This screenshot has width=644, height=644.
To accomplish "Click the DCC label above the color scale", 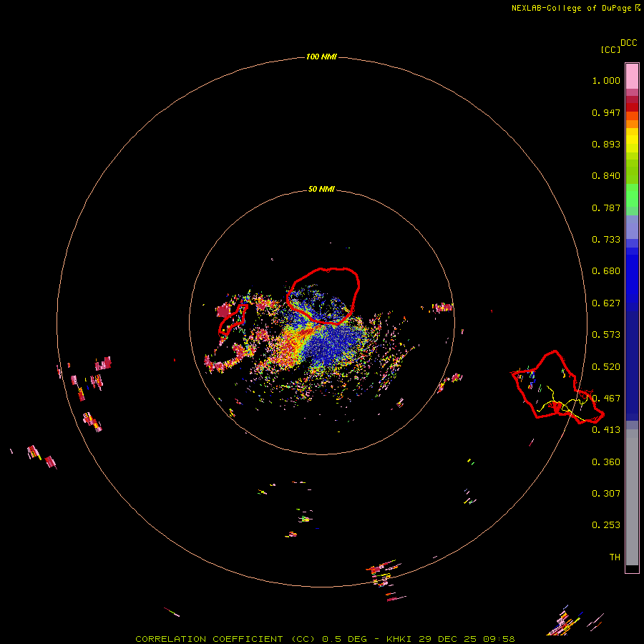I will (628, 43).
